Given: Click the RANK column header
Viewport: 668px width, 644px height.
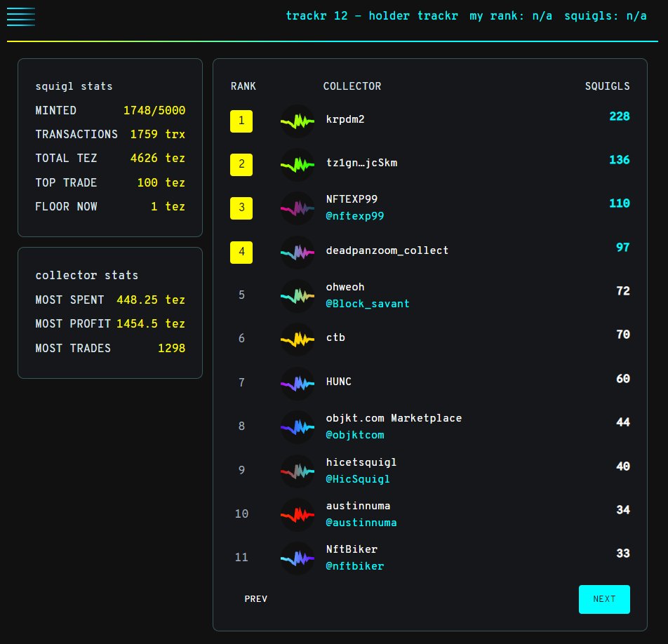Looking at the screenshot, I should click(x=243, y=86).
